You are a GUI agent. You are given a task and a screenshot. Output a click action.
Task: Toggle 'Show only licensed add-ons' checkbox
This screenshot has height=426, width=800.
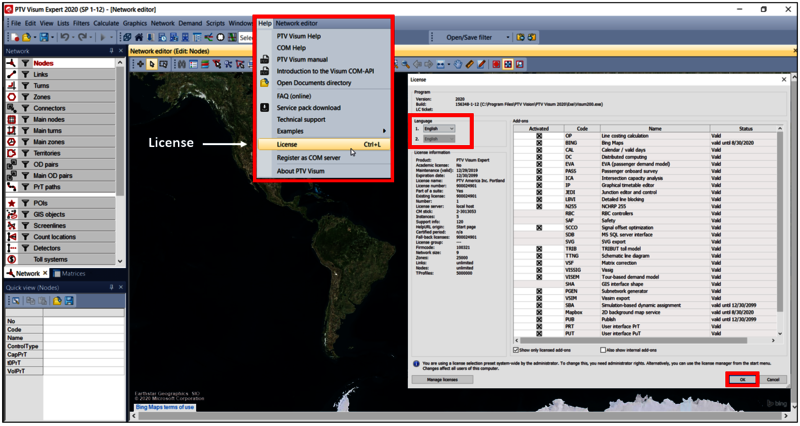pos(516,351)
